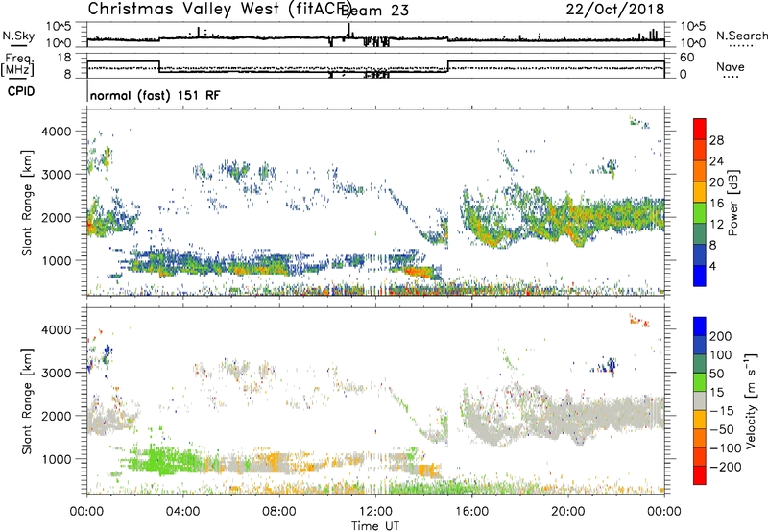Select the 'N.Sky' axis label
Image resolution: width=768 pixels, height=532 pixels.
coord(18,36)
